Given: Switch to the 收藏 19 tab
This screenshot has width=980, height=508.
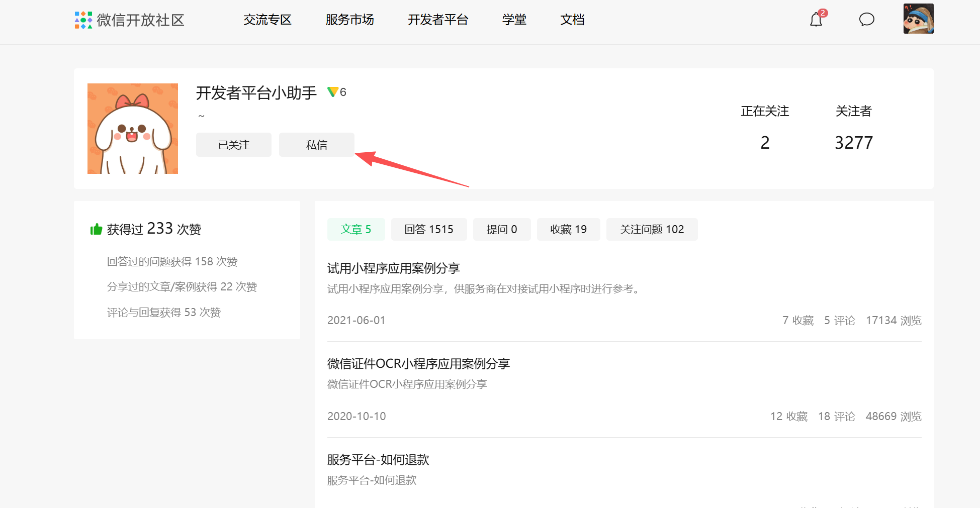Looking at the screenshot, I should [x=569, y=229].
